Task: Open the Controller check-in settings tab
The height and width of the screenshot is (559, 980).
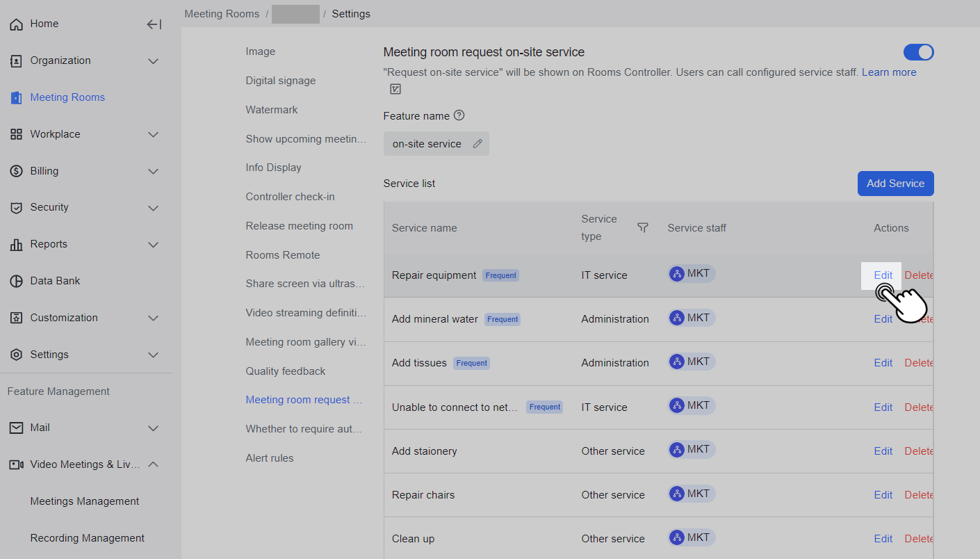Action: pyautogui.click(x=290, y=197)
